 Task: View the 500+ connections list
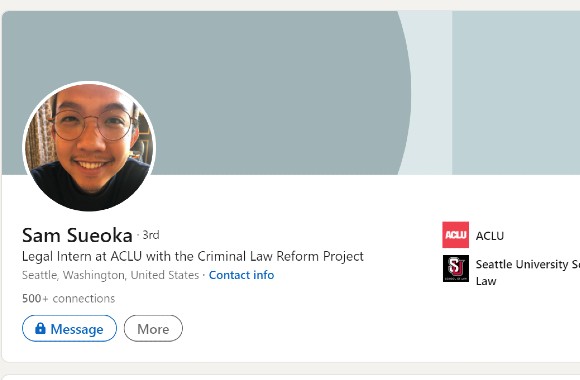pyautogui.click(x=68, y=298)
